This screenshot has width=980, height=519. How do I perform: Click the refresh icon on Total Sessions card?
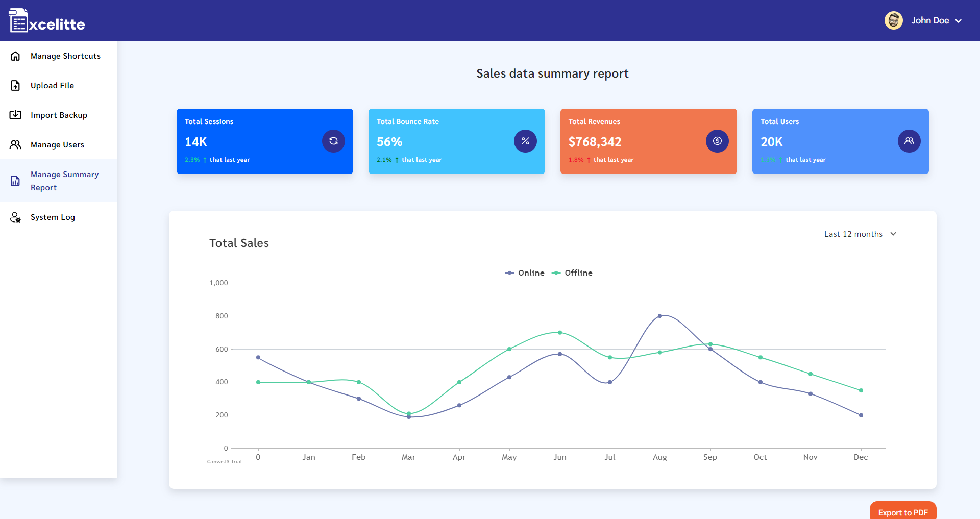(x=333, y=141)
